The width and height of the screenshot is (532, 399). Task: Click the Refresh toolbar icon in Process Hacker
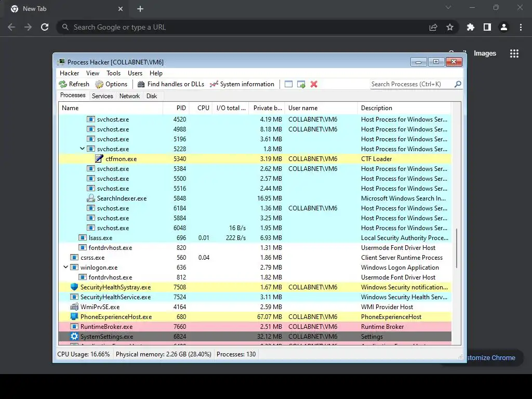[x=63, y=84]
